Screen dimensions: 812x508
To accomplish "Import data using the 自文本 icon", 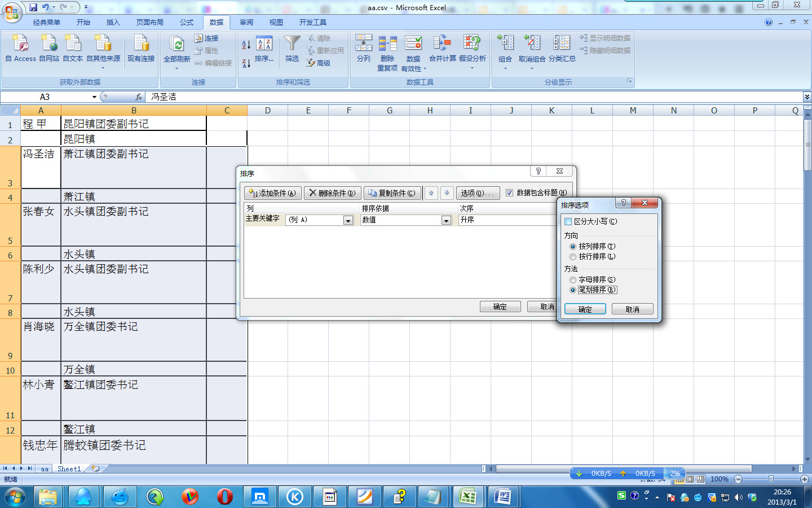I will pyautogui.click(x=73, y=44).
